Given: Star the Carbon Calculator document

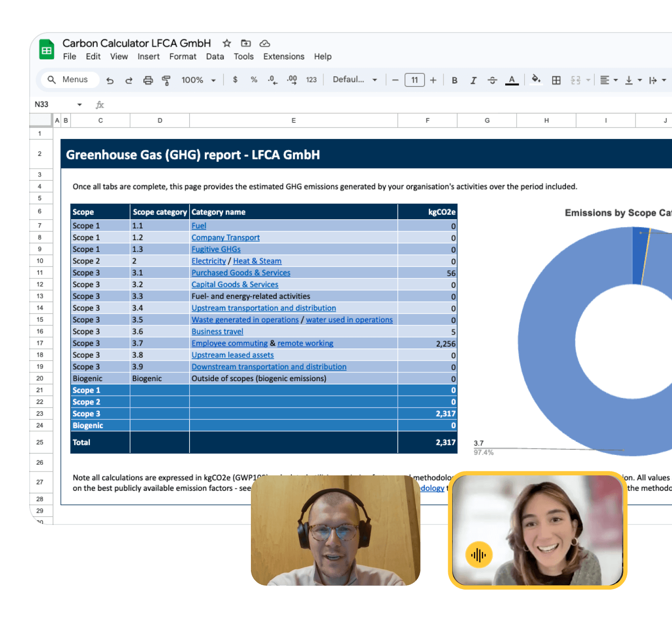Looking at the screenshot, I should [227, 43].
